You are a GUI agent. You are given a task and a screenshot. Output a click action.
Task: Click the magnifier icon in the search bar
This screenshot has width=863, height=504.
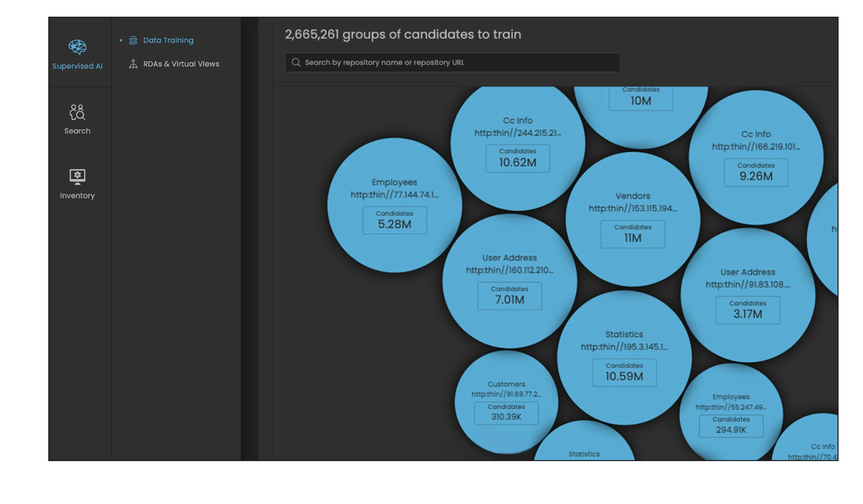pos(296,62)
